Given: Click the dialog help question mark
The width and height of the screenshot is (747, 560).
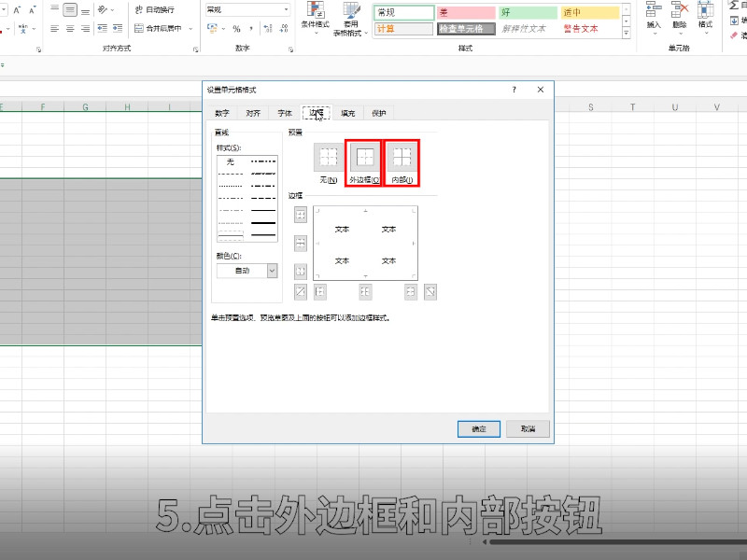Looking at the screenshot, I should [514, 90].
